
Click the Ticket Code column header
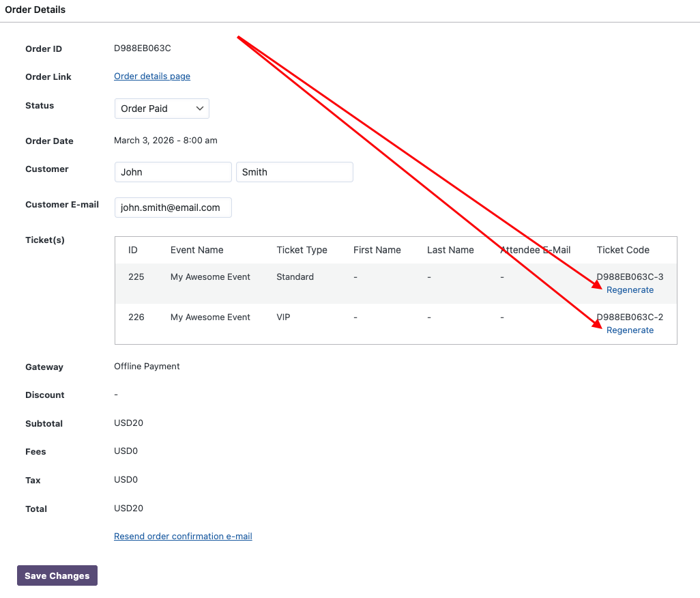(x=623, y=250)
